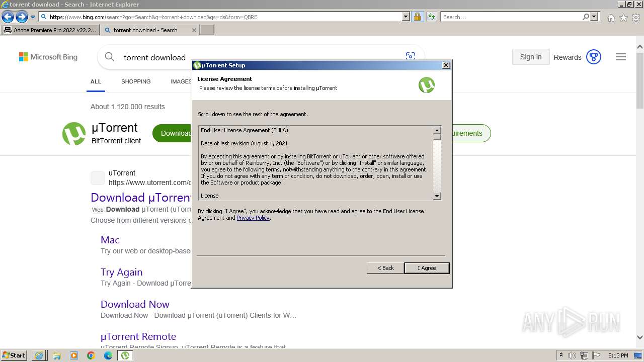Click the Bing search magnifier icon
The width and height of the screenshot is (644, 362).
pyautogui.click(x=109, y=57)
